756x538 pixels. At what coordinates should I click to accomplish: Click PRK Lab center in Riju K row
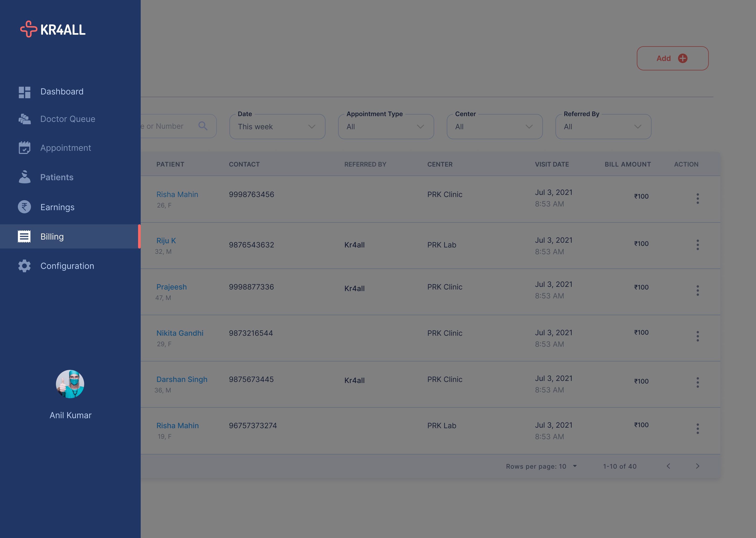coord(442,245)
